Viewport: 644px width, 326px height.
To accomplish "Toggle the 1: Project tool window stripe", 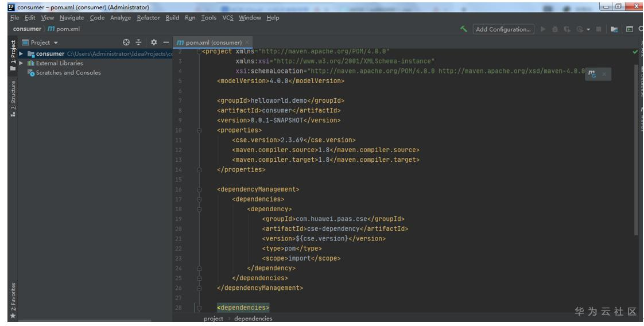I will 13,55.
